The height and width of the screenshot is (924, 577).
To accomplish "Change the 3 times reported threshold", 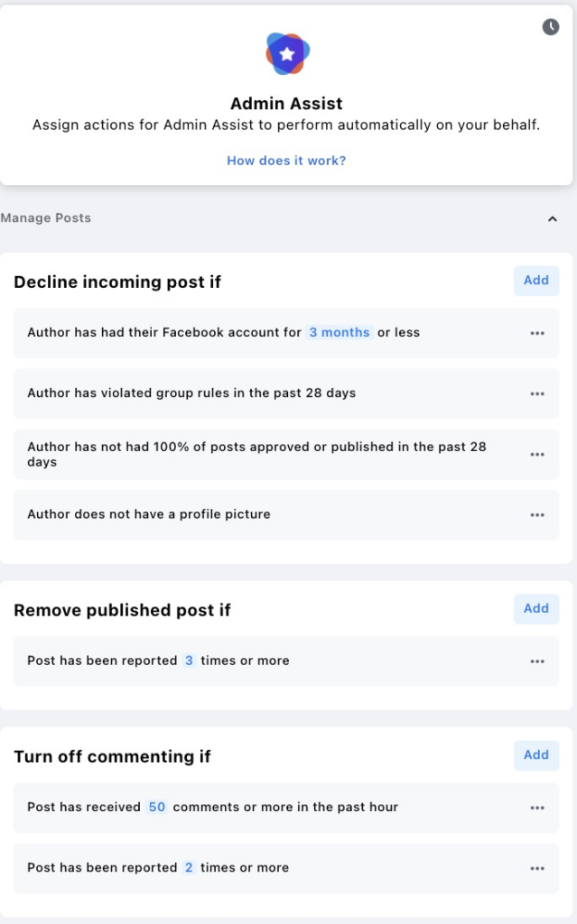I will click(x=190, y=661).
